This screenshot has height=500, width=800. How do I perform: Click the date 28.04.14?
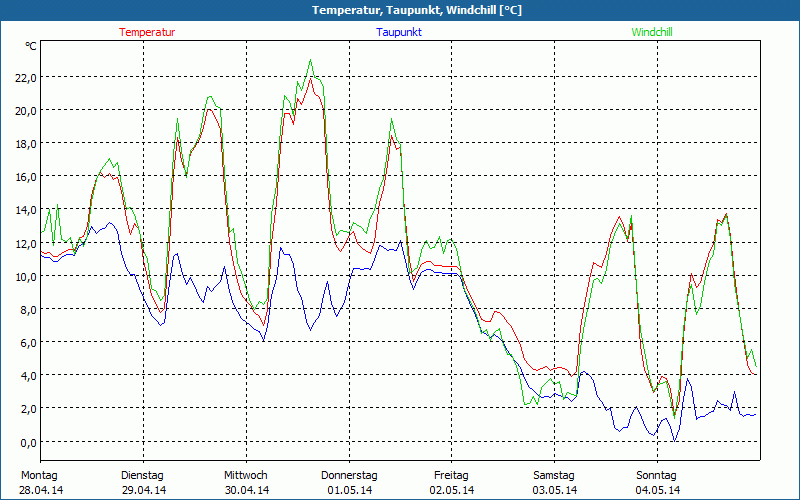(x=41, y=490)
